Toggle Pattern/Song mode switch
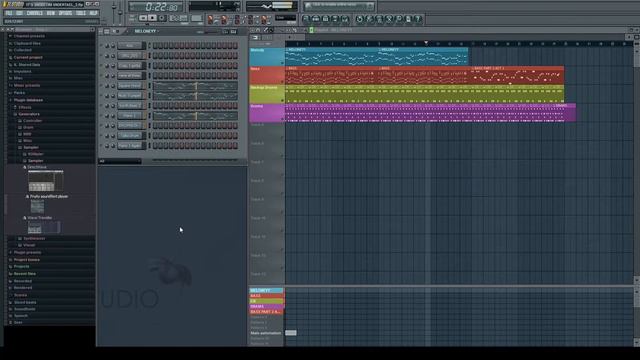The width and height of the screenshot is (640, 360). (x=132, y=18)
